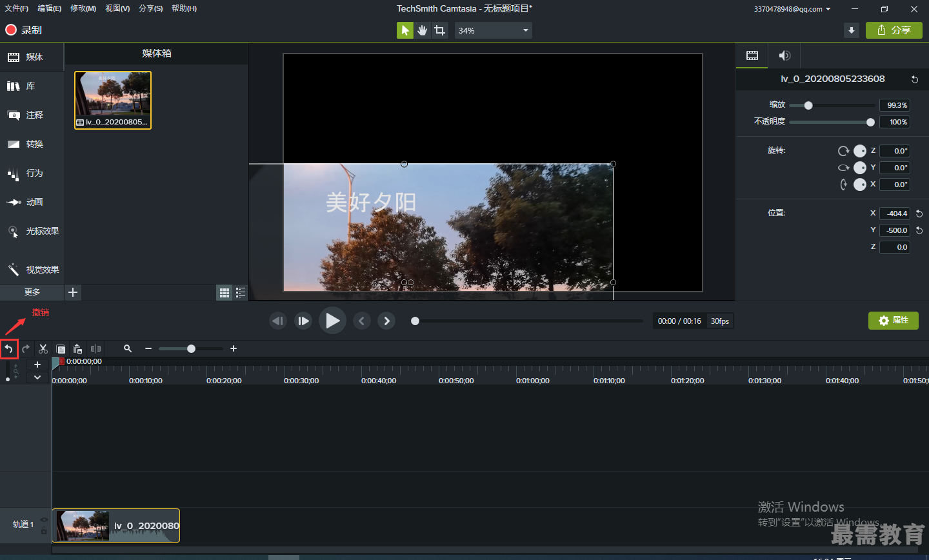Reset the Y position value
This screenshot has height=560, width=929.
pos(919,230)
